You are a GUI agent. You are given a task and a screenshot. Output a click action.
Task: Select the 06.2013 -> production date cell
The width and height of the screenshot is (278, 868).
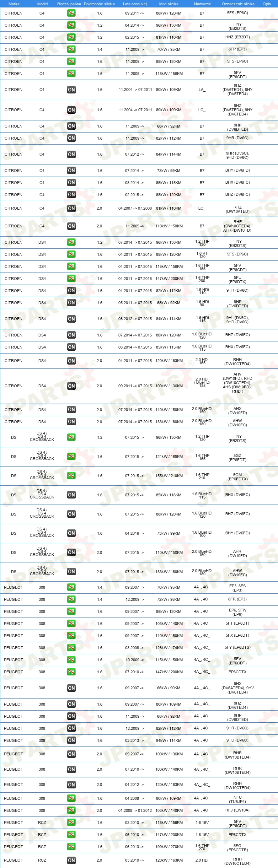click(135, 847)
